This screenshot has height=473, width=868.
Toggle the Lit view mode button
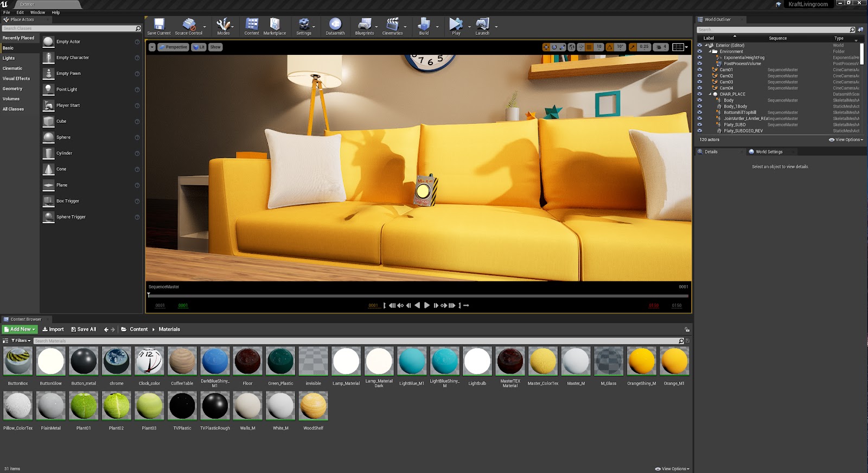pos(199,47)
